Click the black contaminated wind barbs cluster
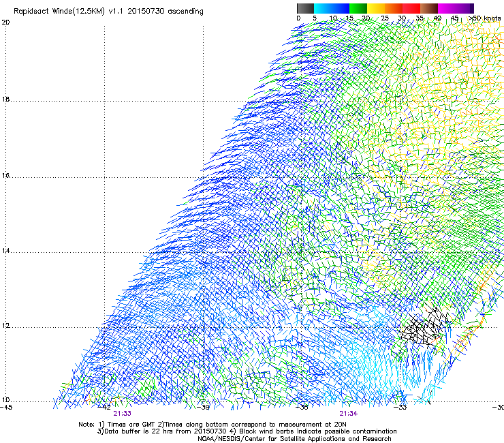Screen dimensions: 504x443 [x=424, y=326]
